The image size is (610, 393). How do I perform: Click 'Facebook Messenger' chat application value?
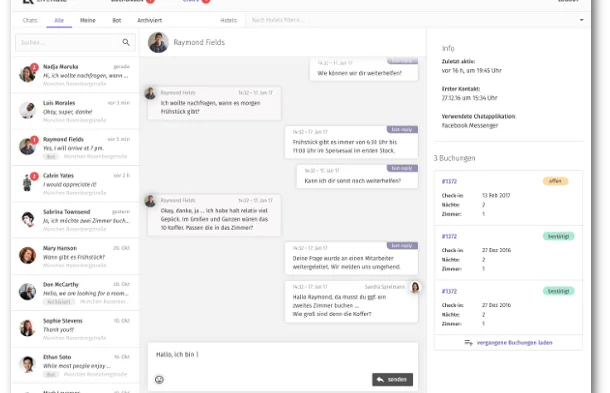[470, 125]
